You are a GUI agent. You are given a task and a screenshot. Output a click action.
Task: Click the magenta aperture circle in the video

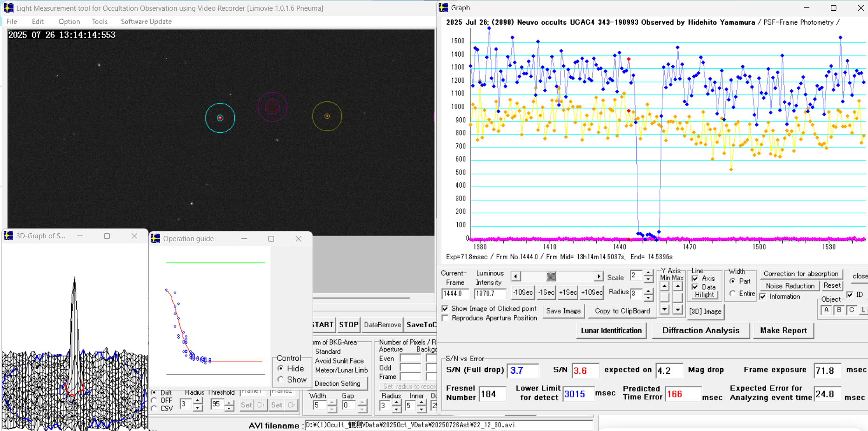point(272,107)
